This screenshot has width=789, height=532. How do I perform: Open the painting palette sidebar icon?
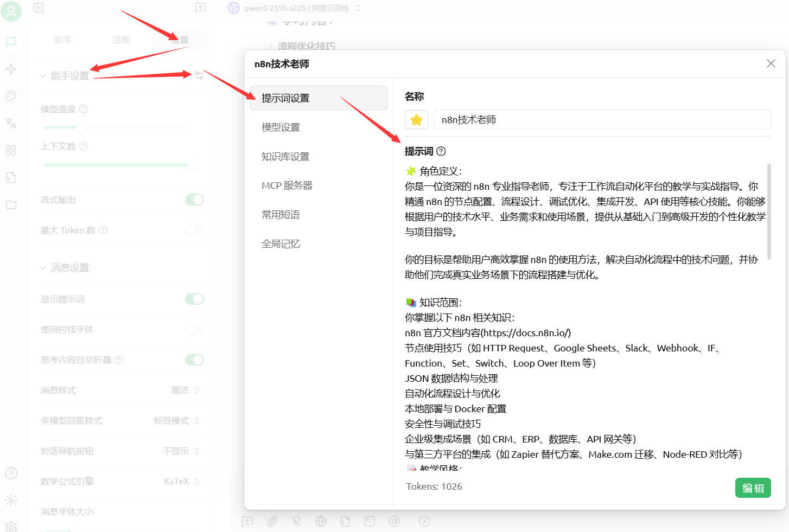[x=11, y=96]
